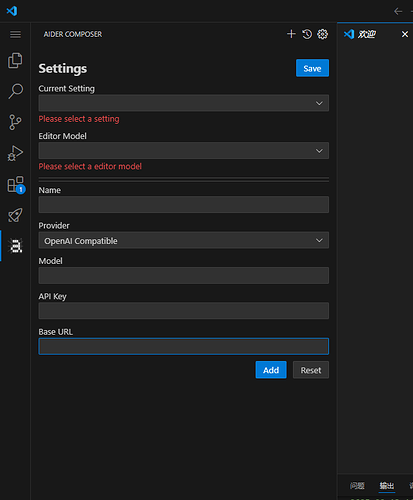The height and width of the screenshot is (500, 413).
Task: Click the Save button
Action: (x=312, y=68)
